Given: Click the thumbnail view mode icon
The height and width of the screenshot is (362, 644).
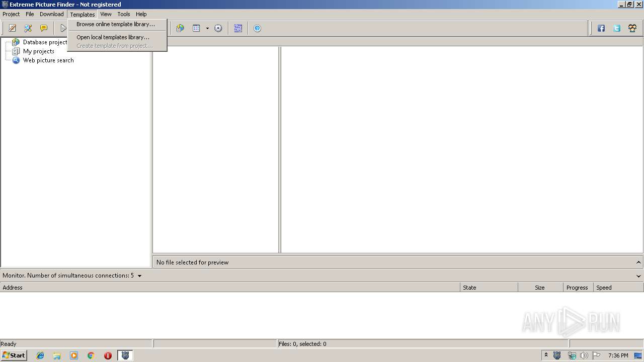Looking at the screenshot, I should click(196, 28).
